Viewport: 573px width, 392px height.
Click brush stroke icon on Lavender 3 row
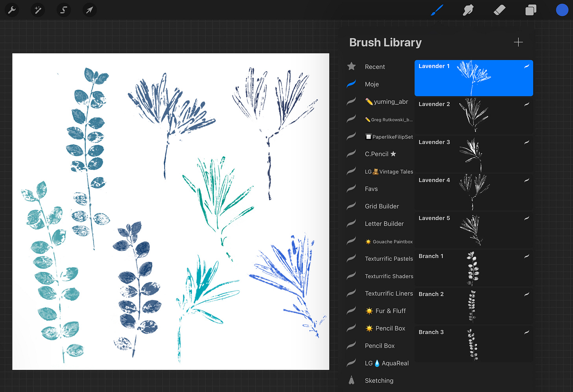click(527, 142)
